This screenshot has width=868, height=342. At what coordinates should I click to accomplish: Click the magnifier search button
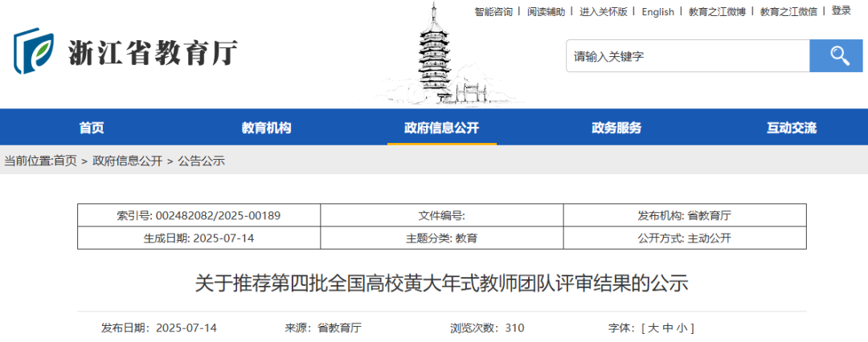pyautogui.click(x=835, y=56)
